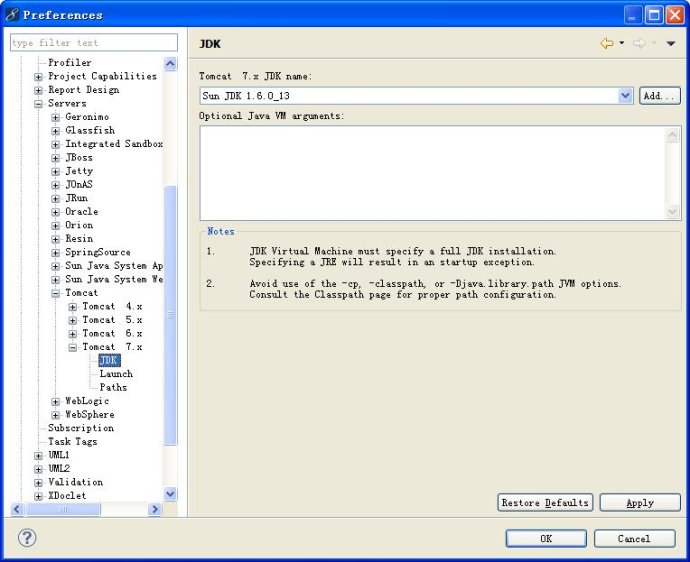Click the tree scroll right arrow
The image size is (690, 562).
click(154, 509)
